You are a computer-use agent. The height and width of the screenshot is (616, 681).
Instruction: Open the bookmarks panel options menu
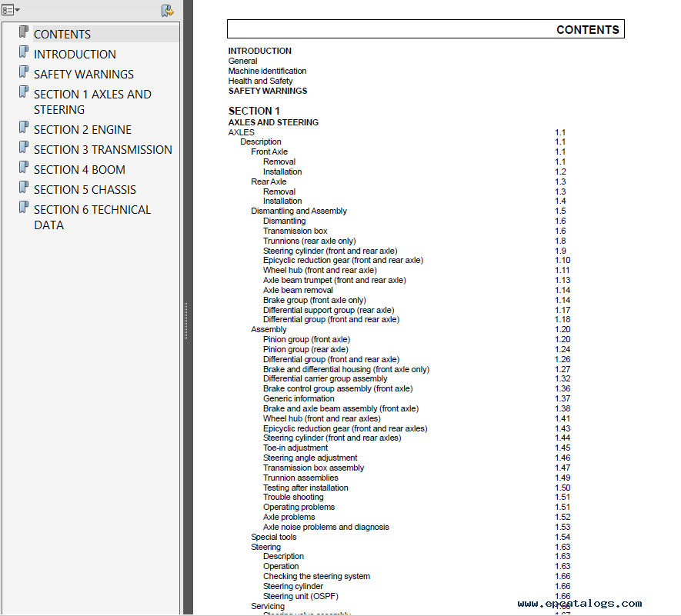click(11, 9)
